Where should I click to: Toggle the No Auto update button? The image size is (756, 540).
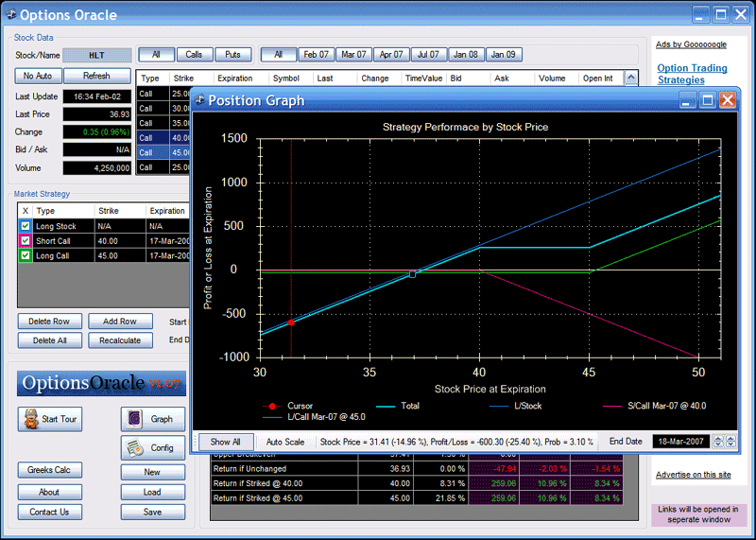(x=38, y=76)
